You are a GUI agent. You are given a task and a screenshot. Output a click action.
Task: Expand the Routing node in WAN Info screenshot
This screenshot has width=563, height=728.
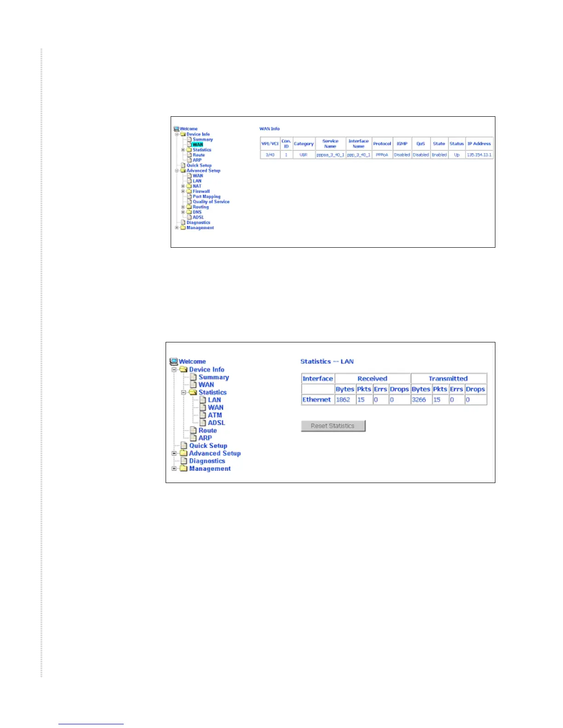click(183, 207)
